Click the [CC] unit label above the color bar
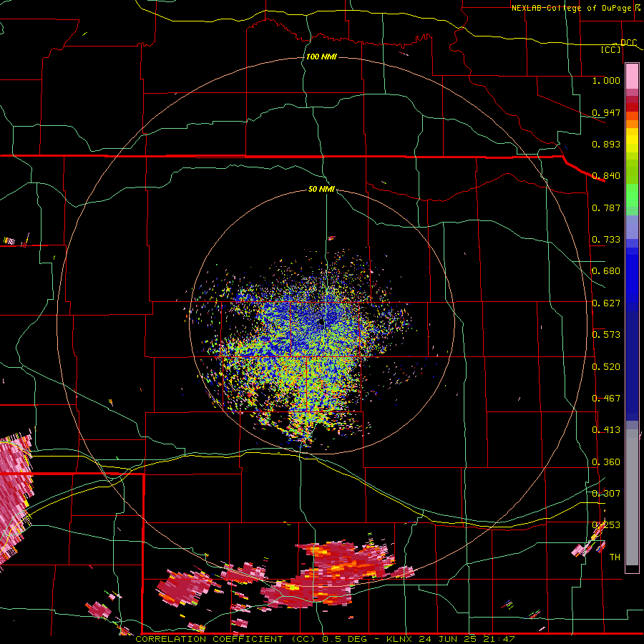 click(x=611, y=49)
